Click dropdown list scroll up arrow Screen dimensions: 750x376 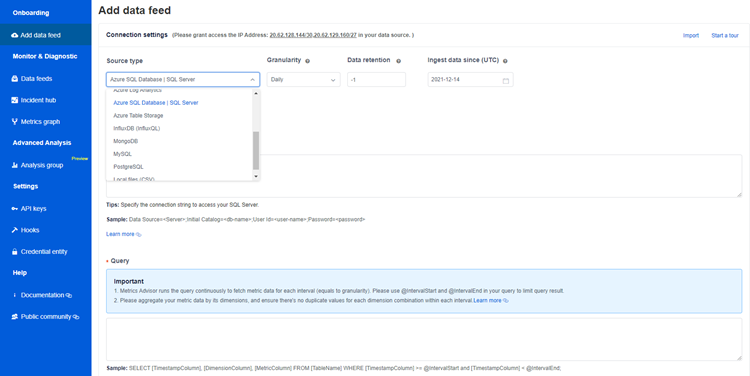click(x=256, y=93)
